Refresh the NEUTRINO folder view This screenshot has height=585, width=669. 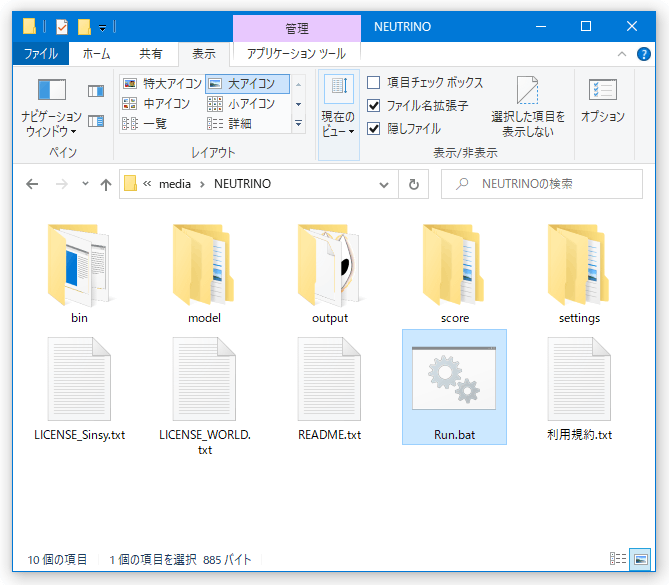413,184
